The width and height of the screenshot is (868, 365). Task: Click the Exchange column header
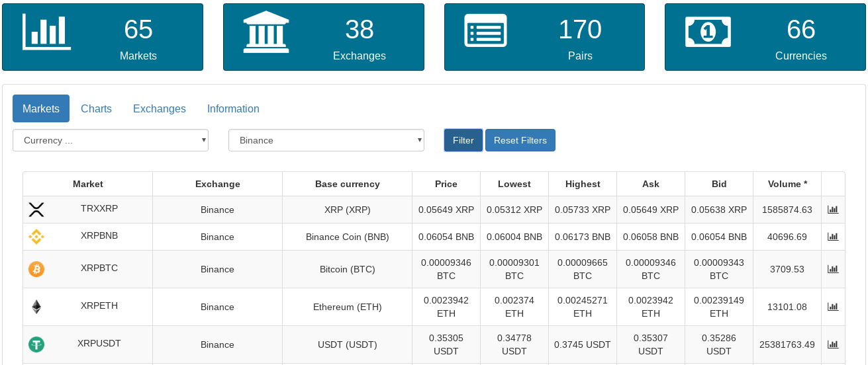(218, 184)
